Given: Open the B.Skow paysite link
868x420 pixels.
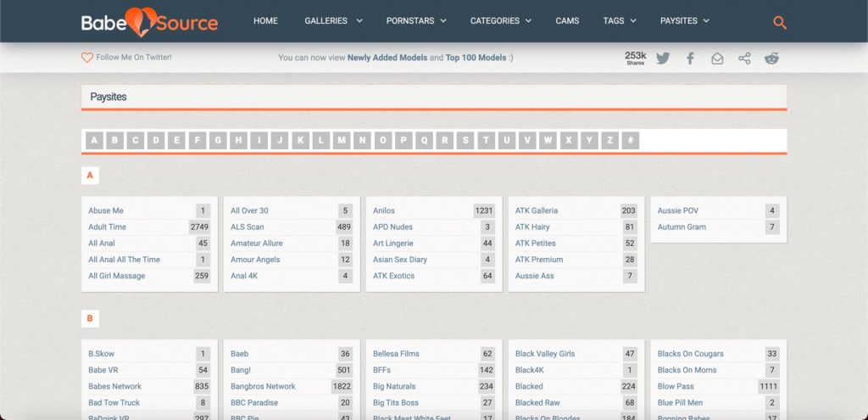Looking at the screenshot, I should (x=102, y=354).
